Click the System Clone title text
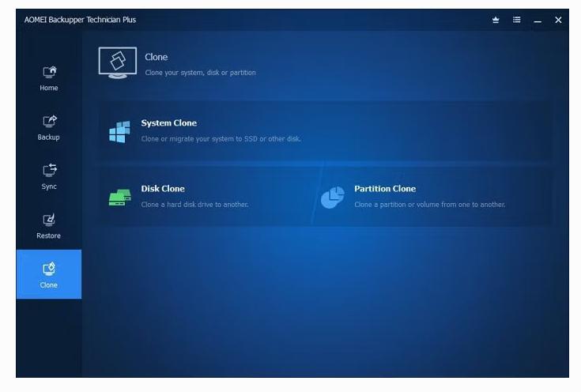The width and height of the screenshot is (581, 392). pyautogui.click(x=168, y=123)
